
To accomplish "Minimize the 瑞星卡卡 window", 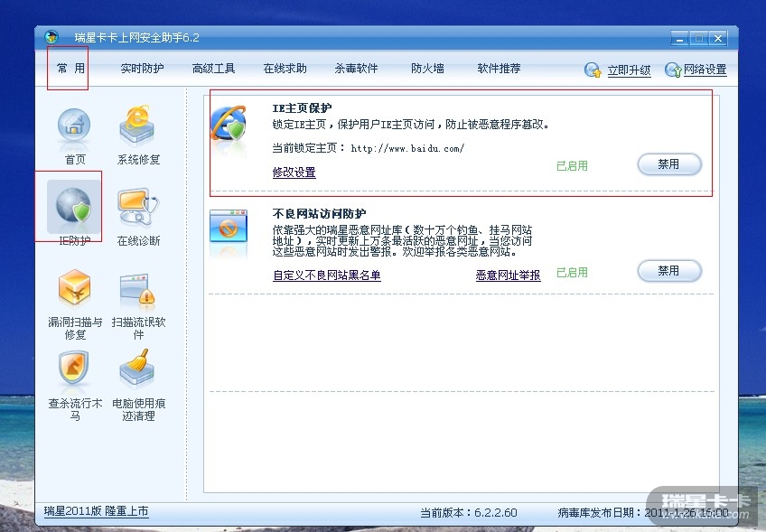I will pos(679,38).
